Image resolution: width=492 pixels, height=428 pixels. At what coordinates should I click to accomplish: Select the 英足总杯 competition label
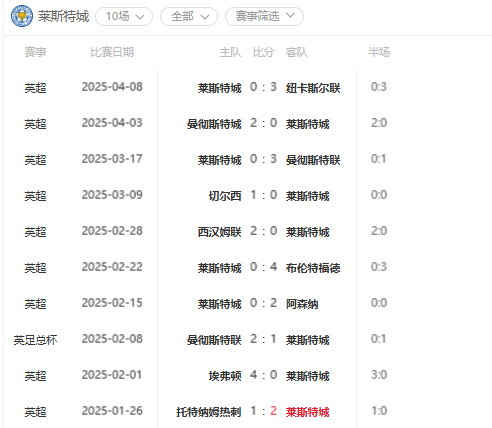click(x=35, y=340)
